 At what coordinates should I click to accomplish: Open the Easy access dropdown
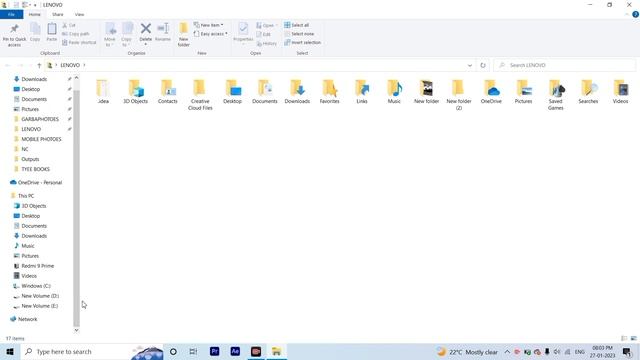coord(211,34)
